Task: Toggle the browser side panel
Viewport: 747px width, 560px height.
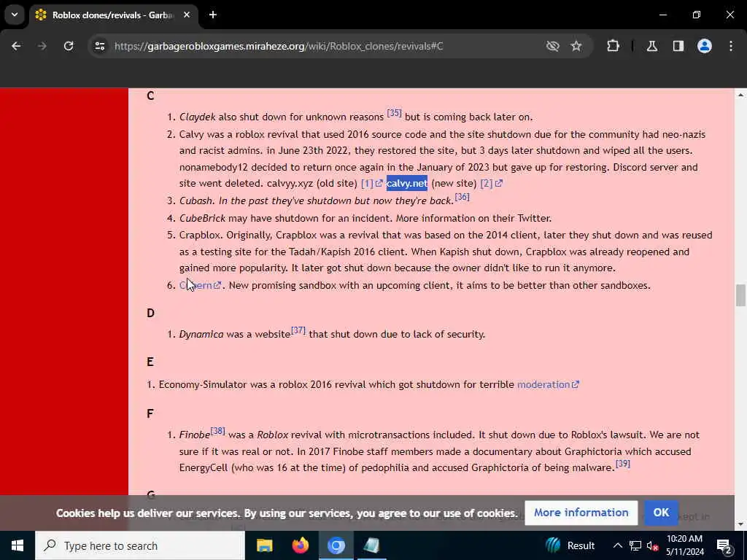Action: coord(678,46)
